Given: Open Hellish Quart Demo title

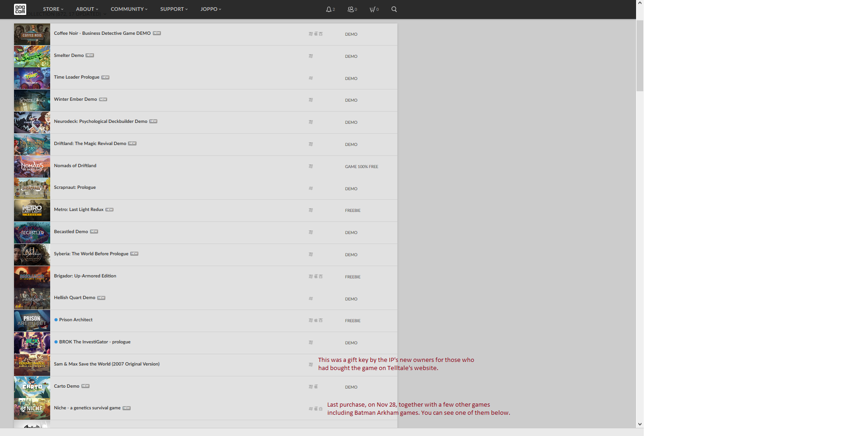Looking at the screenshot, I should (x=75, y=298).
